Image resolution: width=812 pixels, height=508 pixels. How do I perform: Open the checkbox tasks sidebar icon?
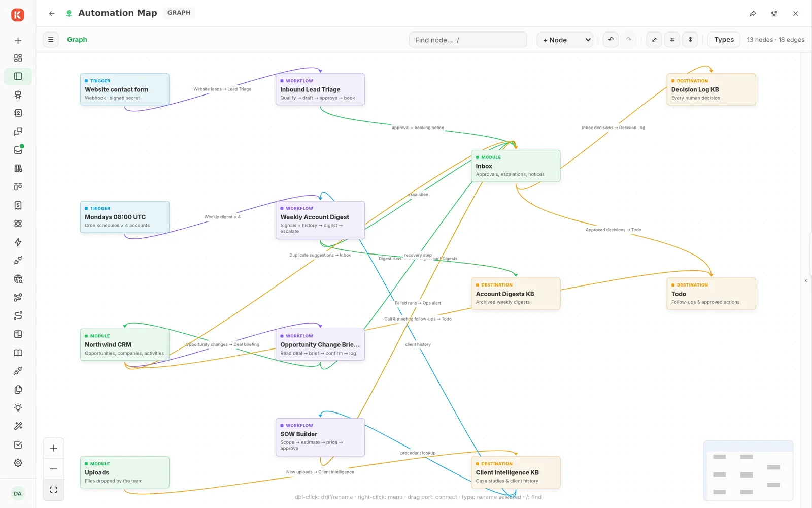click(x=18, y=445)
